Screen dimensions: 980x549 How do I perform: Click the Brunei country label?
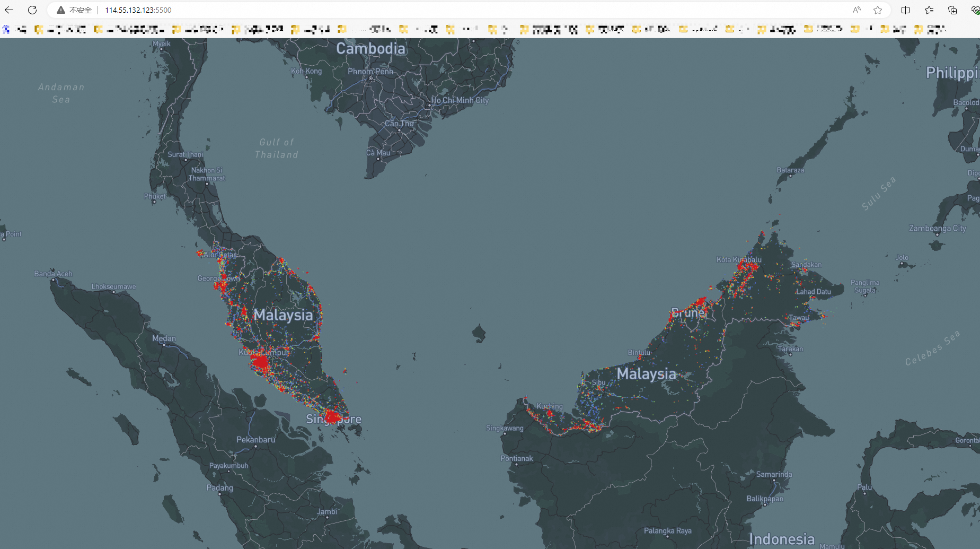[688, 312]
